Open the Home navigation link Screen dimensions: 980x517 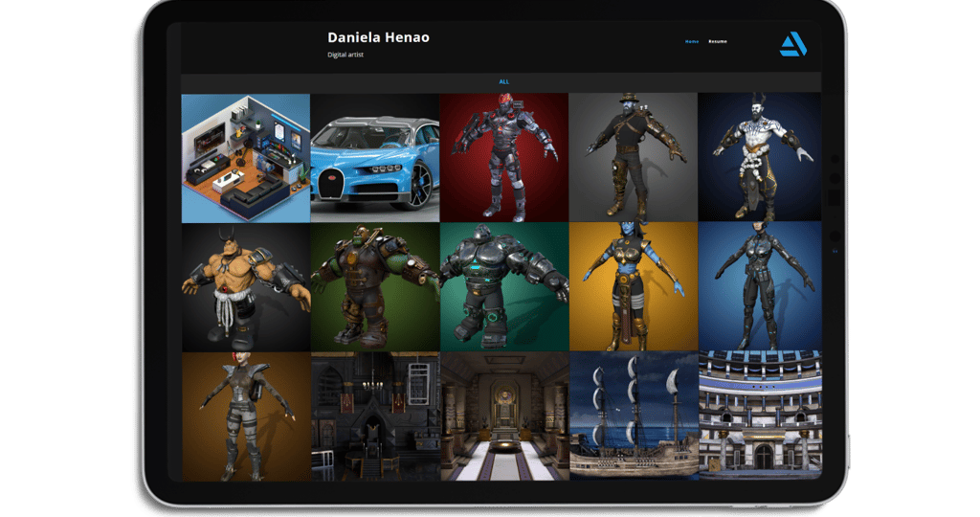692,41
